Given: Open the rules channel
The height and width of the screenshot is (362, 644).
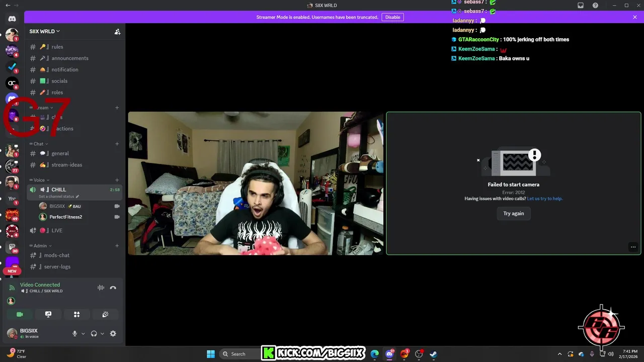Looking at the screenshot, I should coord(74,47).
